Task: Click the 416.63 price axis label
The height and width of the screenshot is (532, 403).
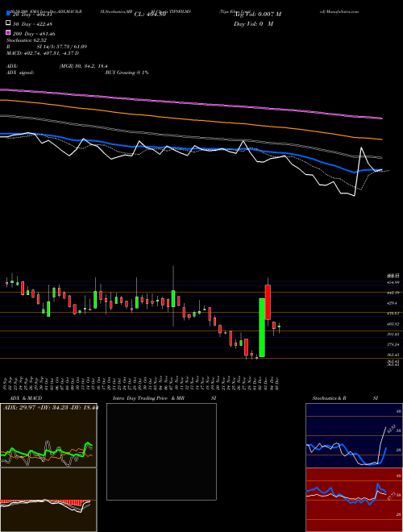Action: click(394, 314)
